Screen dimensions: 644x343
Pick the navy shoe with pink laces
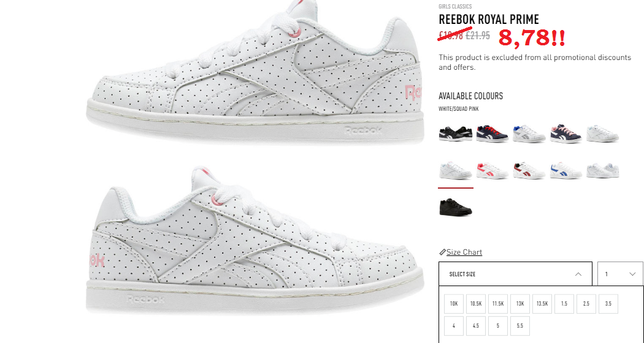pos(566,134)
